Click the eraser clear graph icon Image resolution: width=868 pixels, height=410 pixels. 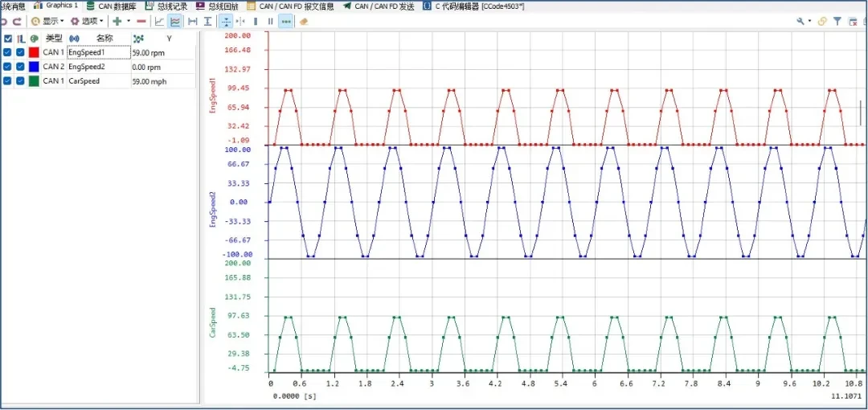(304, 22)
